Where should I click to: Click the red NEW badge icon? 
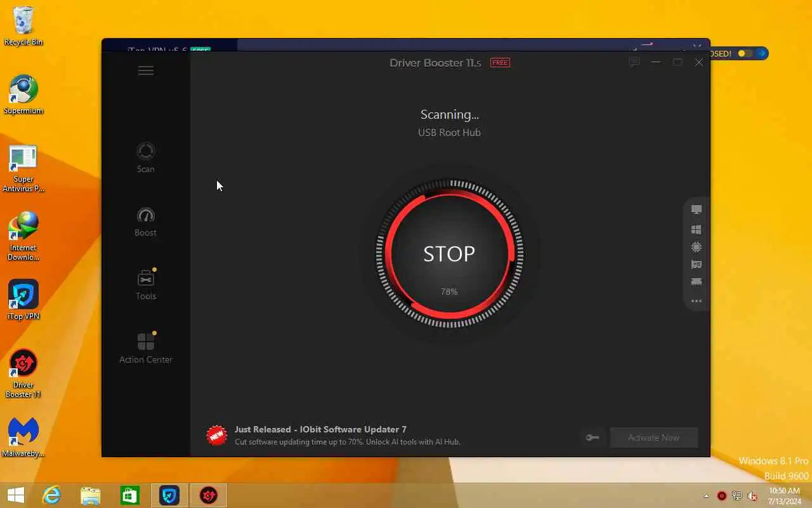[x=216, y=436]
